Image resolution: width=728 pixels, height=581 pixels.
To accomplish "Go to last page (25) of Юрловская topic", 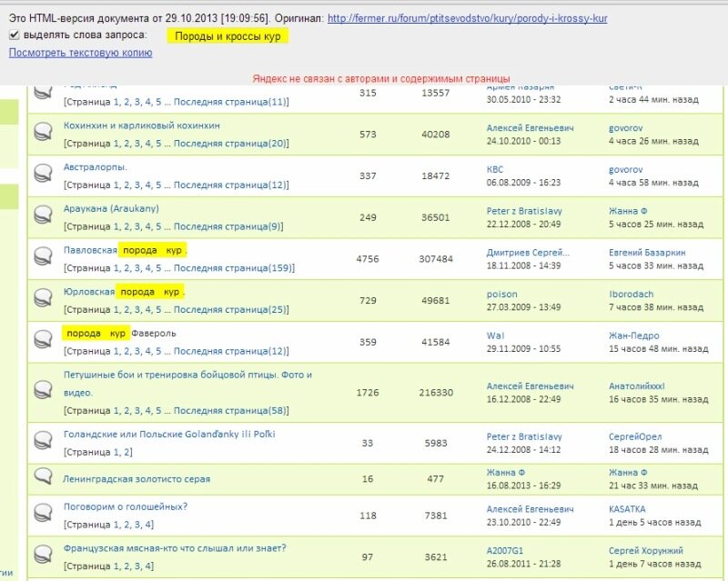I will [231, 309].
